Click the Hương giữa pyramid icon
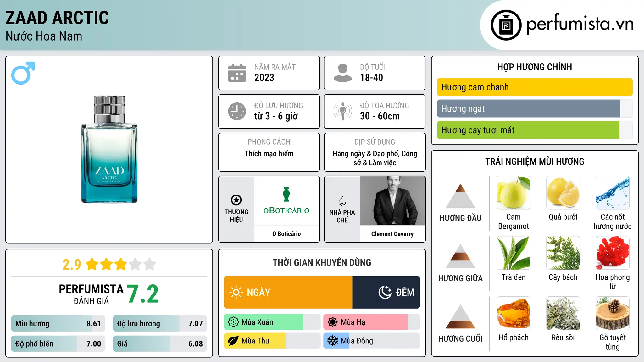The height and width of the screenshot is (362, 644). point(460,256)
